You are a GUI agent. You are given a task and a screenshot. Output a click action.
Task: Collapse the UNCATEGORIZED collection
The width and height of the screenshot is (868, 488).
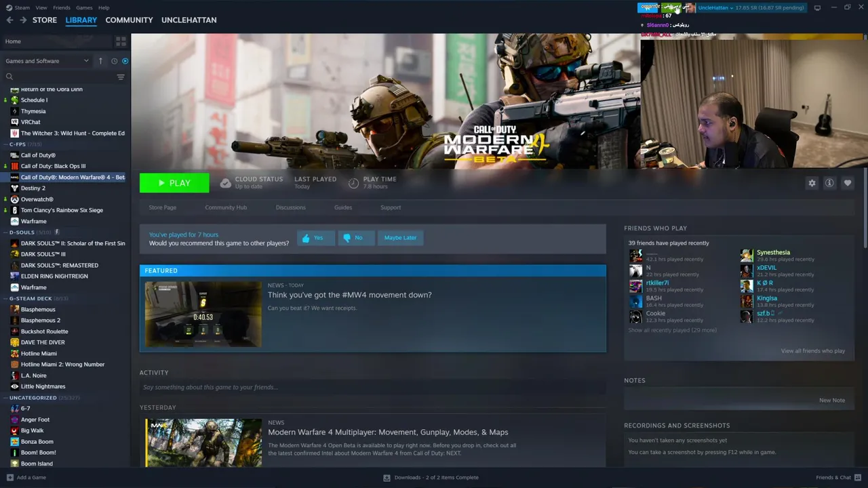[5, 398]
